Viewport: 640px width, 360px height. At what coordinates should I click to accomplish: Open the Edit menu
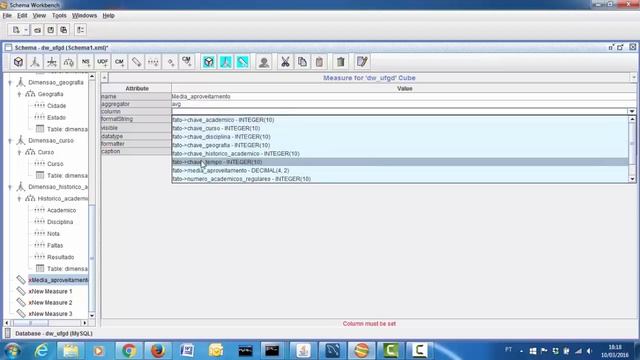click(22, 16)
